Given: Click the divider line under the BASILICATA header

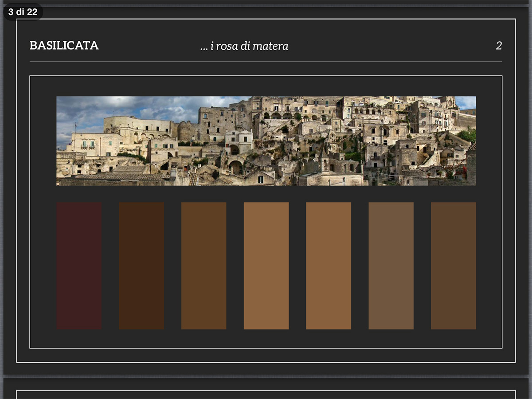Looking at the screenshot, I should [x=266, y=62].
